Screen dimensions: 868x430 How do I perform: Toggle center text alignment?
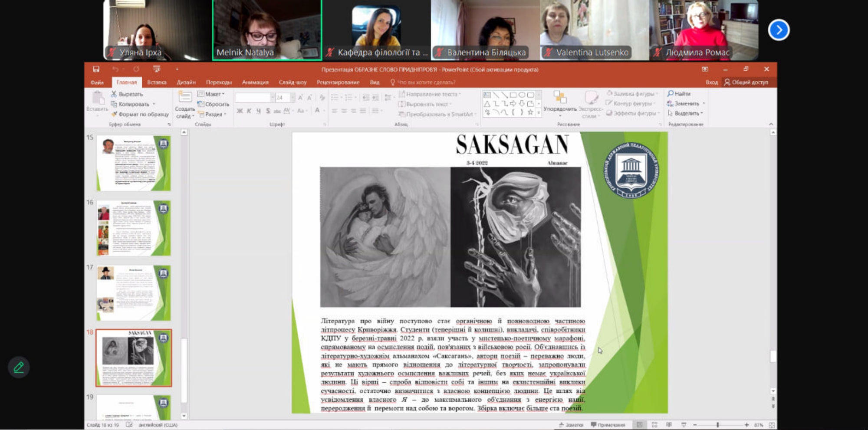pyautogui.click(x=344, y=111)
